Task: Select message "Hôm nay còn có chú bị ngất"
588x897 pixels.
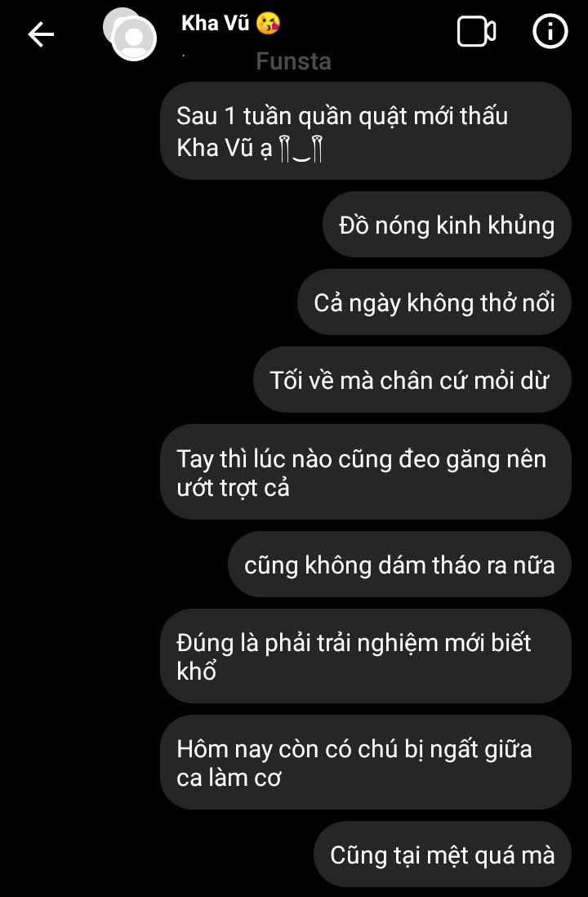Action: click(x=366, y=762)
